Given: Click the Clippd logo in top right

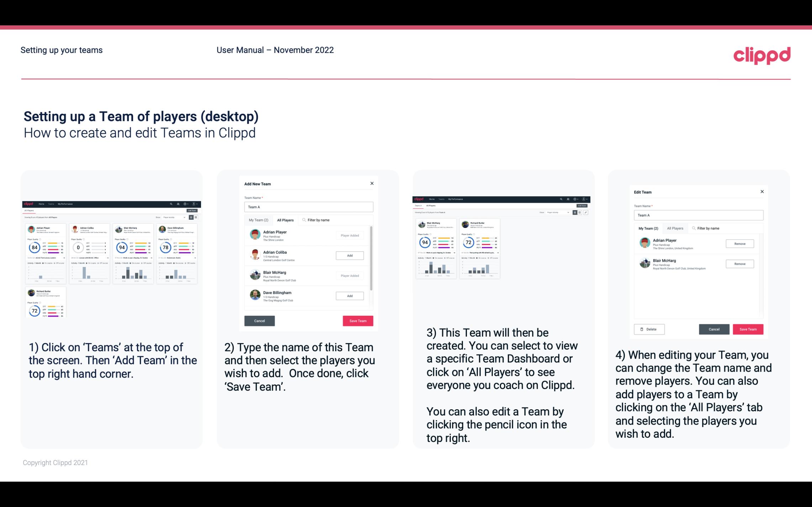Looking at the screenshot, I should [762, 55].
